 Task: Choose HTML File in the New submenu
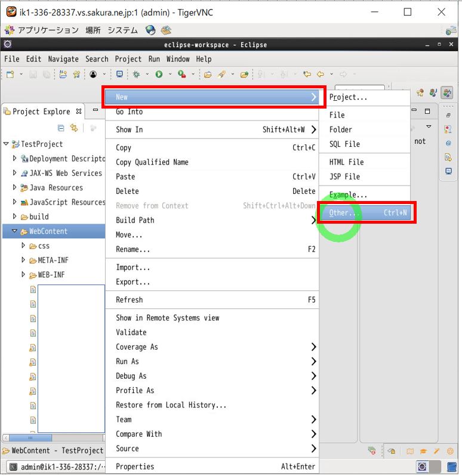[x=365, y=162]
